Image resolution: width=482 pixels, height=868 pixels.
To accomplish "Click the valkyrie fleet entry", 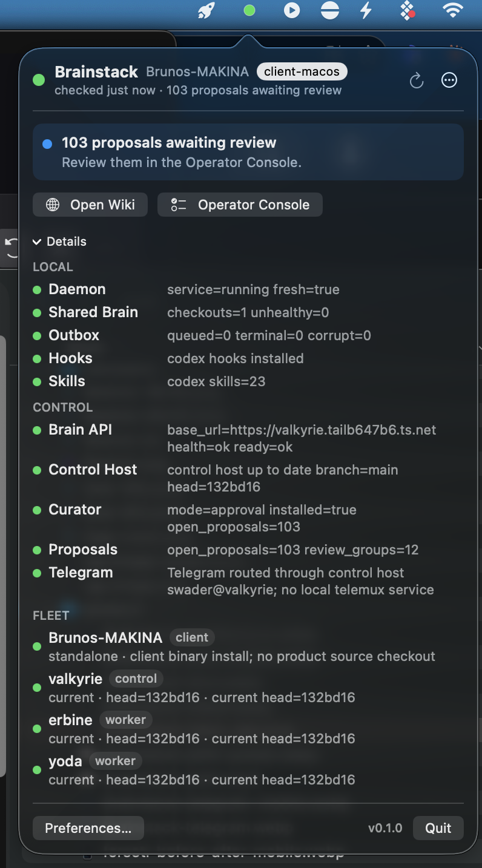I will (x=248, y=688).
